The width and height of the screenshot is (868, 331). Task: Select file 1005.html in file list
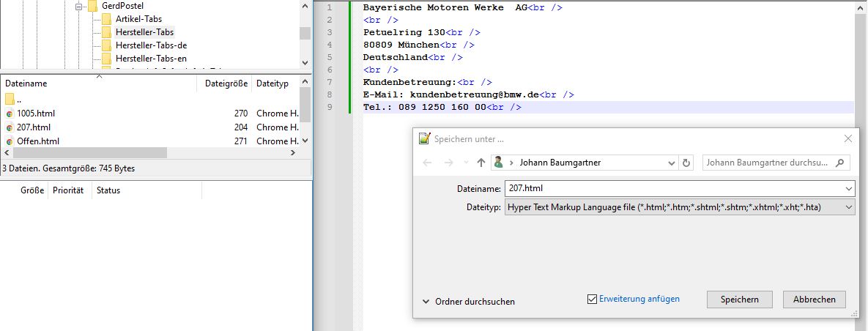pos(35,114)
